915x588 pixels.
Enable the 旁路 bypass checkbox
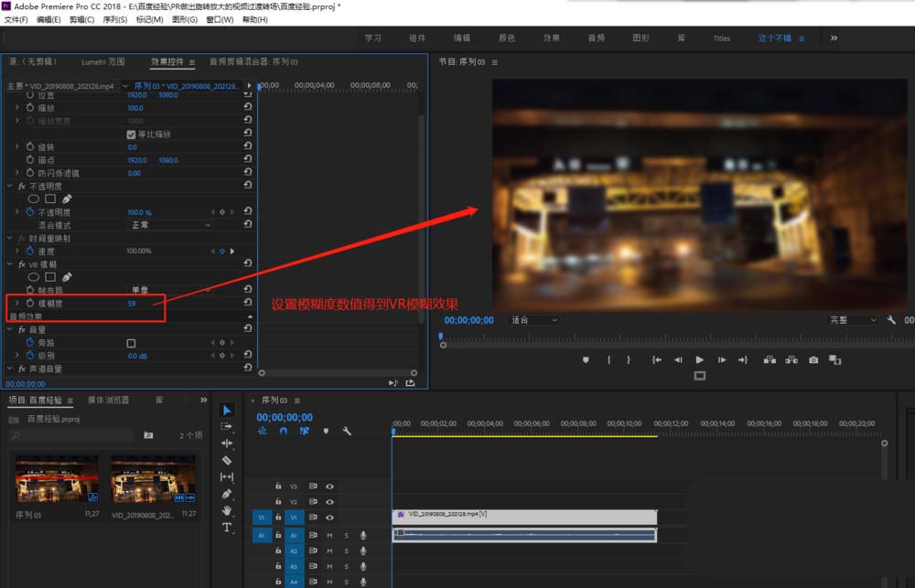[132, 343]
